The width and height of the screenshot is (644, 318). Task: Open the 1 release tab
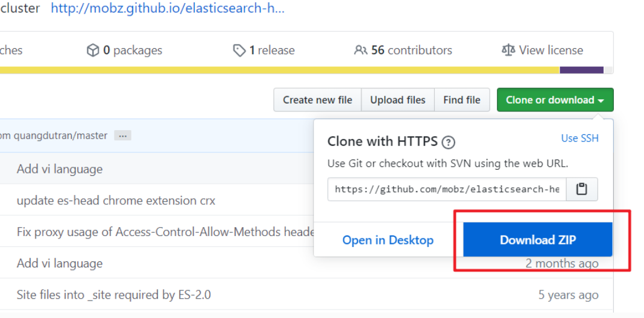pos(264,50)
